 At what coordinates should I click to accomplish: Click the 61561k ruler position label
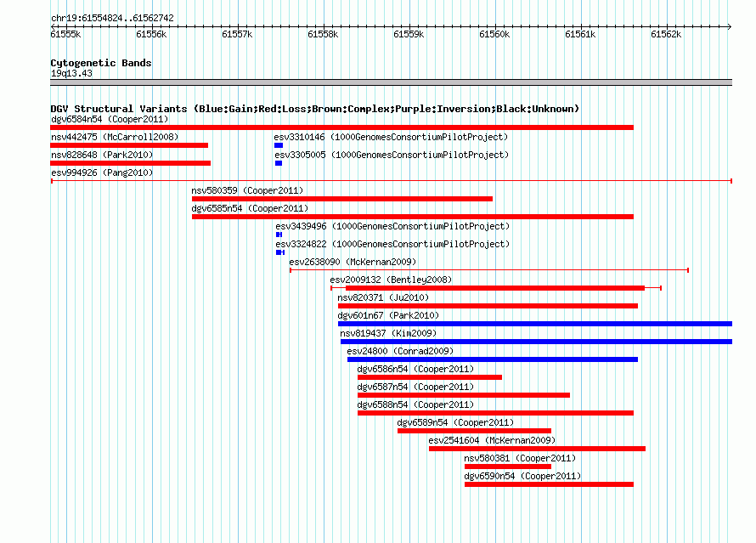[580, 34]
